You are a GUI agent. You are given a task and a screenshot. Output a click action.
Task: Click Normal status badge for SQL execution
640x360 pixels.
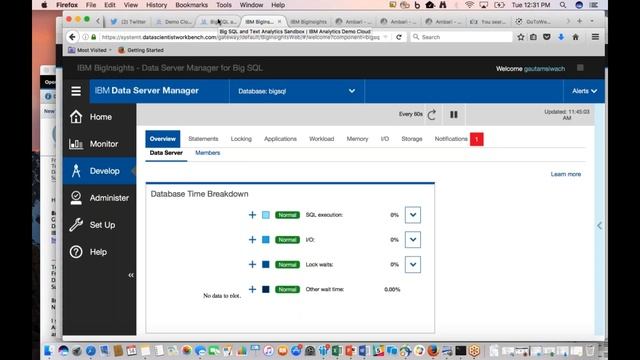[x=287, y=215]
